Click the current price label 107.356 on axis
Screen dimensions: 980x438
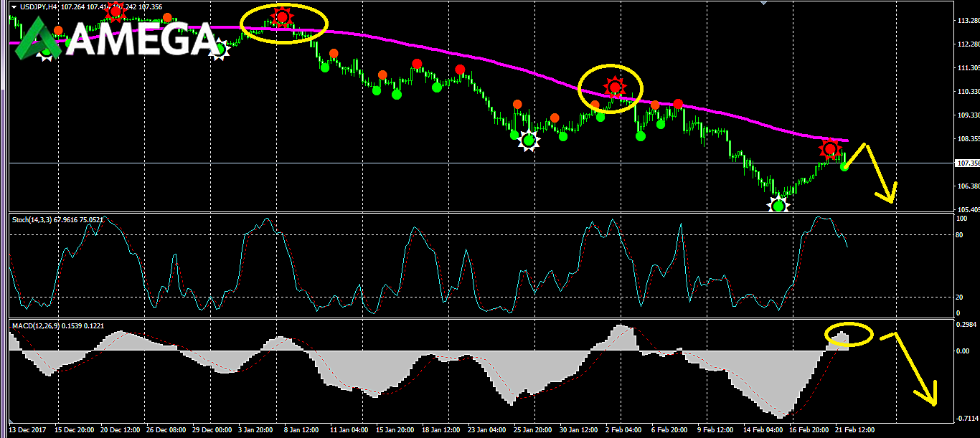tap(968, 163)
